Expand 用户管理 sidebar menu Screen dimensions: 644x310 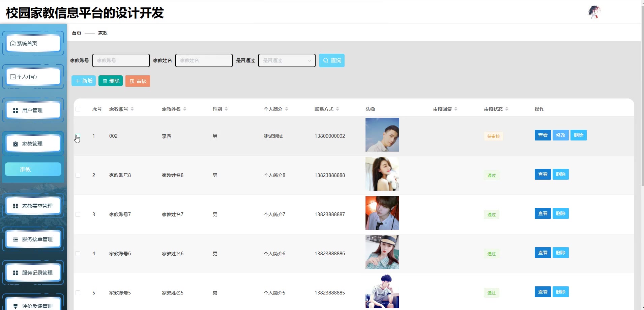33,110
